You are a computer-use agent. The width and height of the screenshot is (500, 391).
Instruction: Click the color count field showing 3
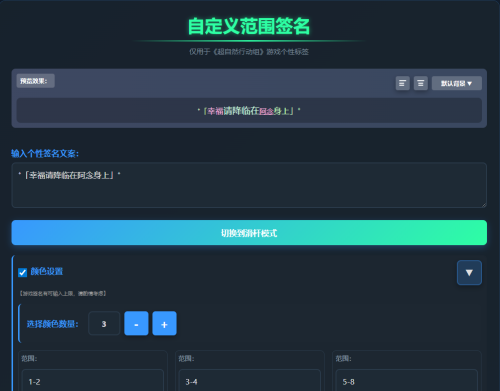(104, 323)
